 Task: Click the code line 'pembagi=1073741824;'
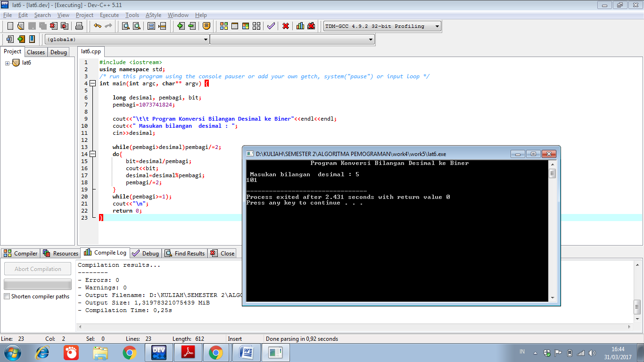coord(144,105)
